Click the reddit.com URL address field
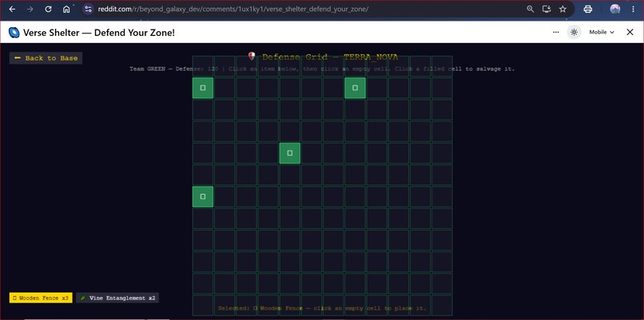The width and height of the screenshot is (644, 320). pos(233,9)
